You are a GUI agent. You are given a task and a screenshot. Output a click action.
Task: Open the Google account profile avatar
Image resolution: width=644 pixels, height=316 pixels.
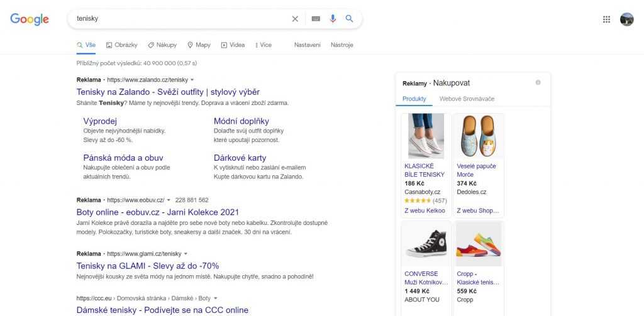[626, 19]
